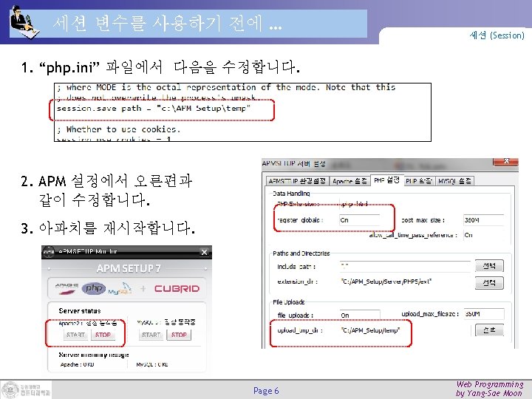Click 'Web Programming by Yang-Sae Moon' footer text
The height and width of the screenshot is (399, 532).
coord(489,389)
